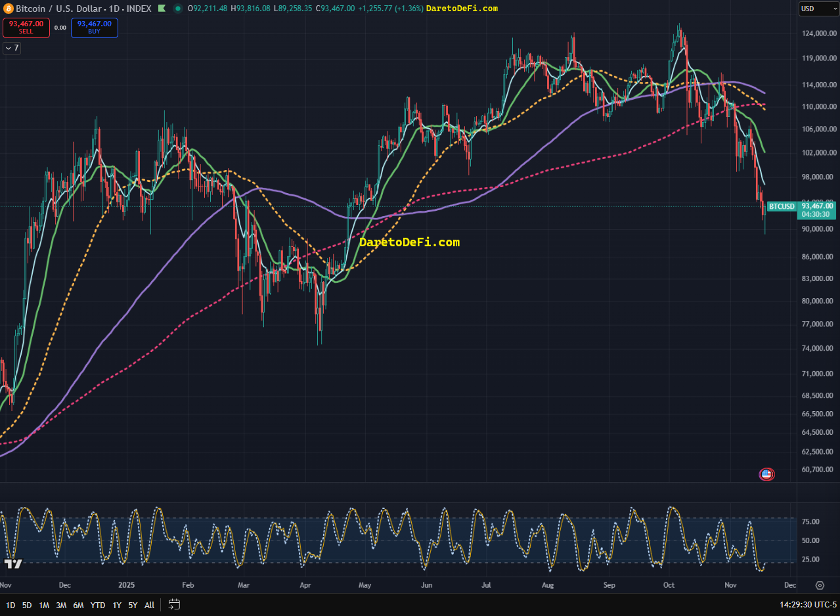Select the 6M date range

78,605
